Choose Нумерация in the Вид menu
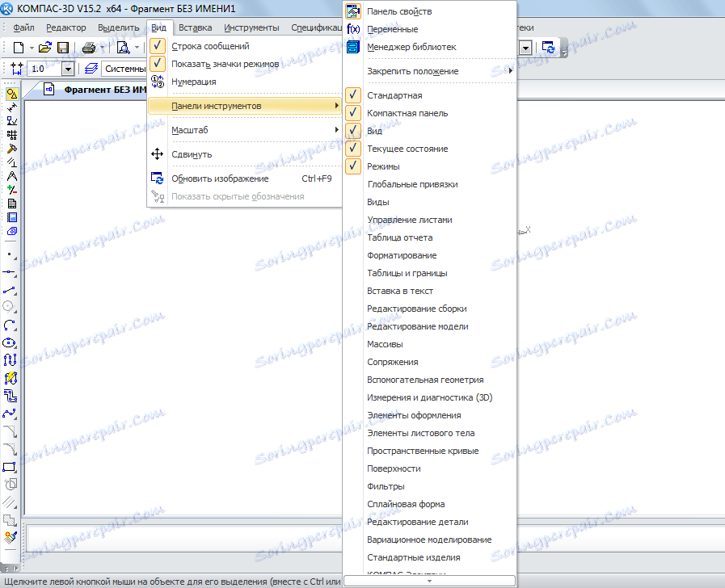This screenshot has width=725, height=588. tap(245, 82)
